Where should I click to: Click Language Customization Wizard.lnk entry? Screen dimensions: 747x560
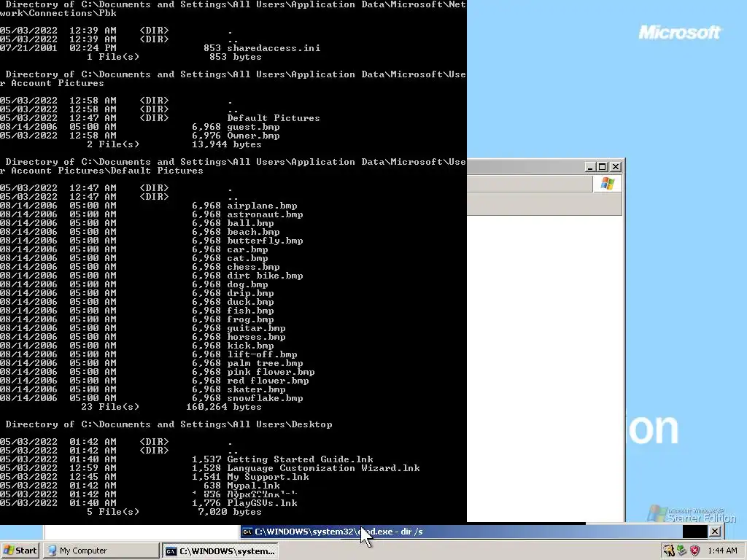(323, 468)
